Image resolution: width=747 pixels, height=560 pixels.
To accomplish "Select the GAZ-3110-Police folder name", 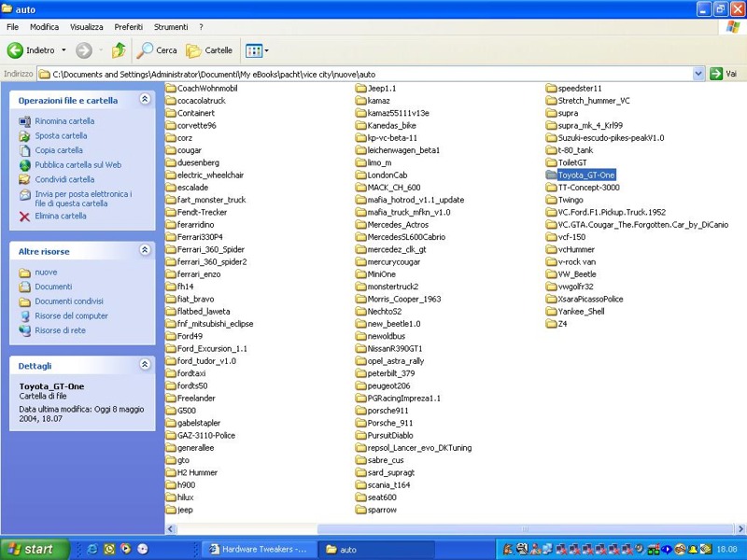I will coord(205,435).
